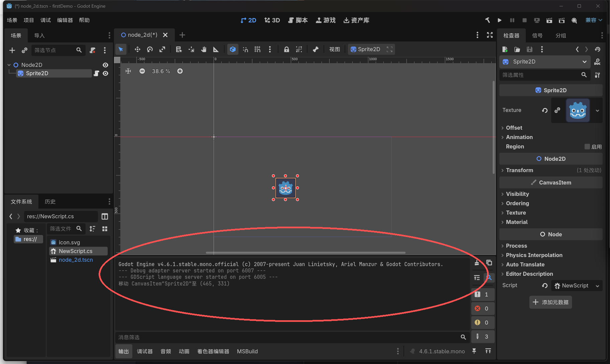
Task: Save the edited resource icon
Action: pyautogui.click(x=529, y=49)
